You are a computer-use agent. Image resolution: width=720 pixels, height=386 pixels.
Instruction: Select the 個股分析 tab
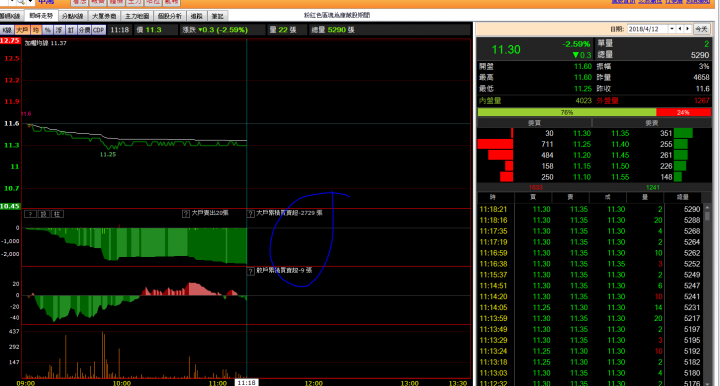pyautogui.click(x=170, y=16)
